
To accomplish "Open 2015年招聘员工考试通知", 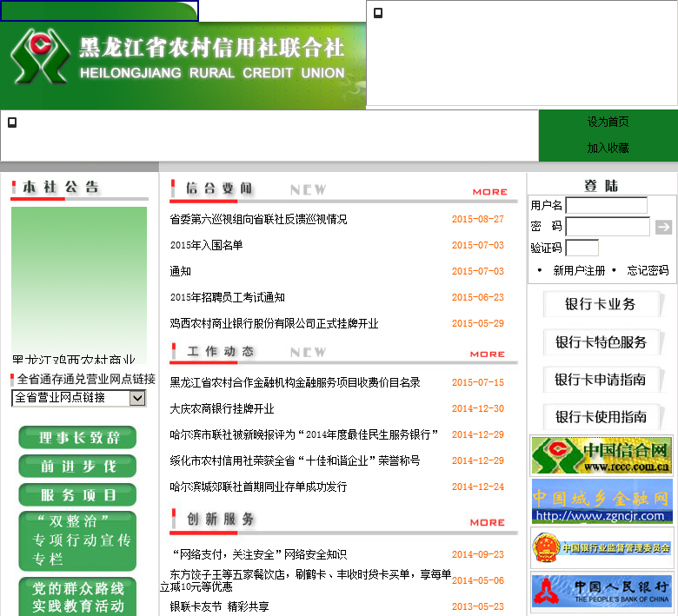I will point(228,297).
